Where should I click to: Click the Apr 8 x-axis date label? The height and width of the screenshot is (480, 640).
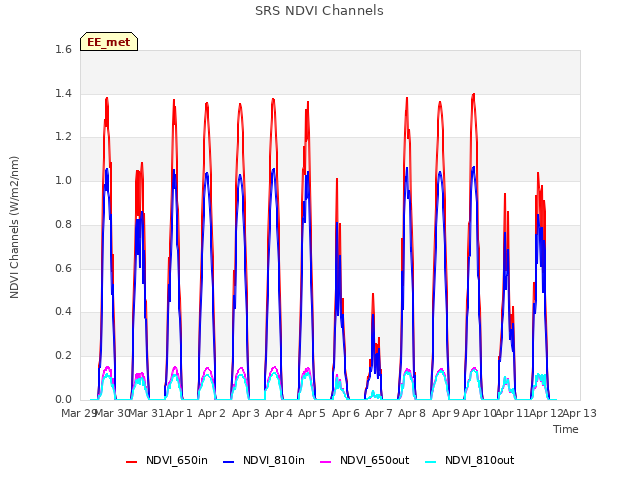[x=412, y=413]
